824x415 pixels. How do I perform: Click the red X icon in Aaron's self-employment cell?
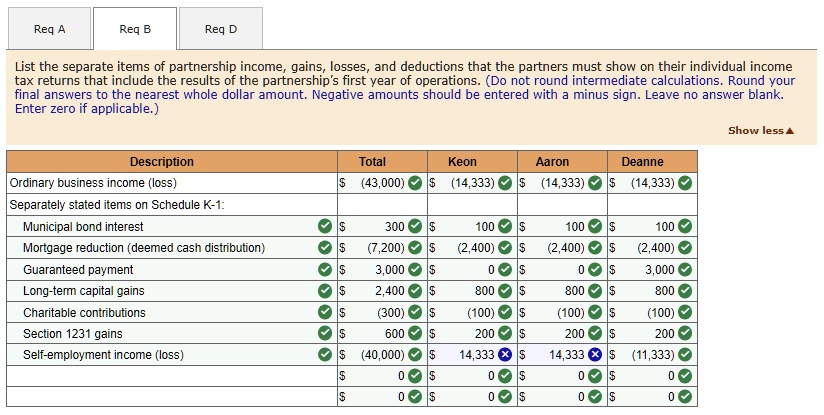tap(594, 355)
